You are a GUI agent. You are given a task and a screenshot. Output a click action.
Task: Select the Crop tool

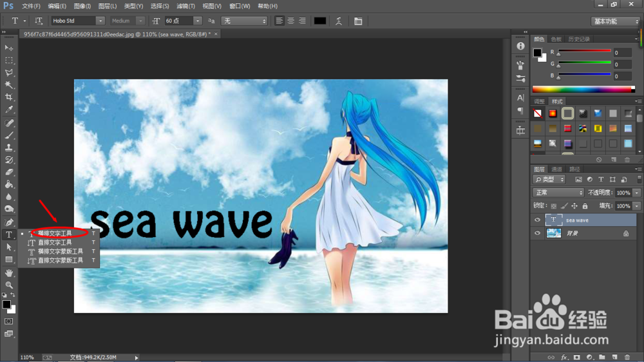[8, 97]
